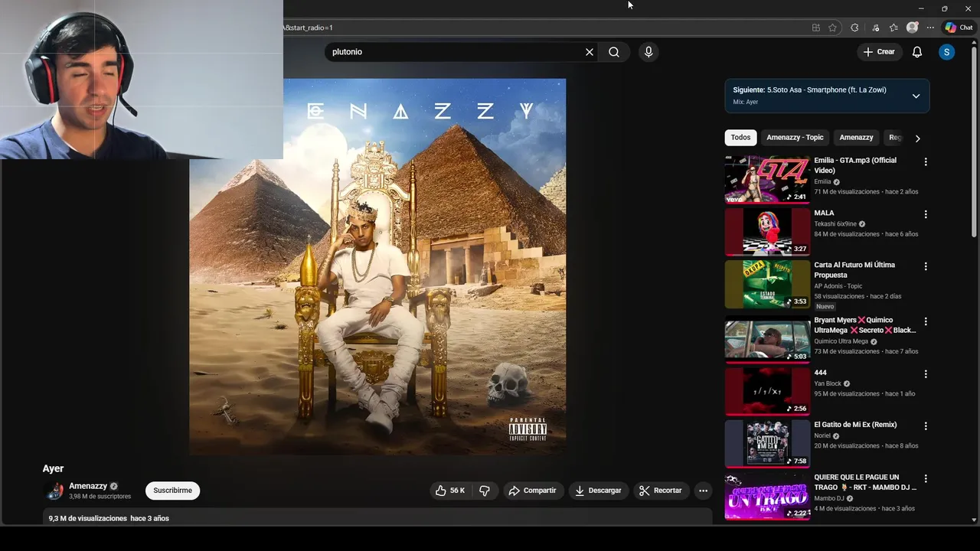
Task: Open Mambo DJ channel name
Action: click(829, 498)
